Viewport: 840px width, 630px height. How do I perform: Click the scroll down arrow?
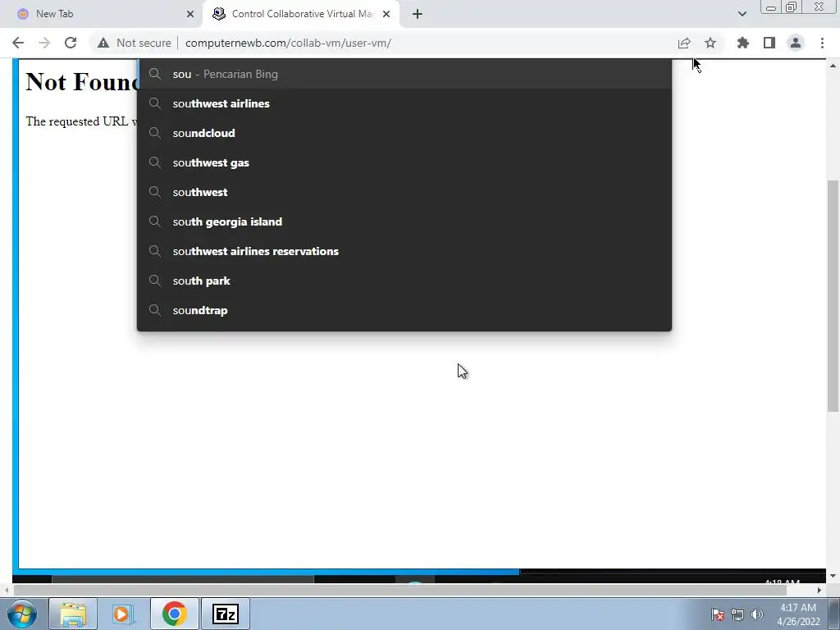(x=833, y=576)
